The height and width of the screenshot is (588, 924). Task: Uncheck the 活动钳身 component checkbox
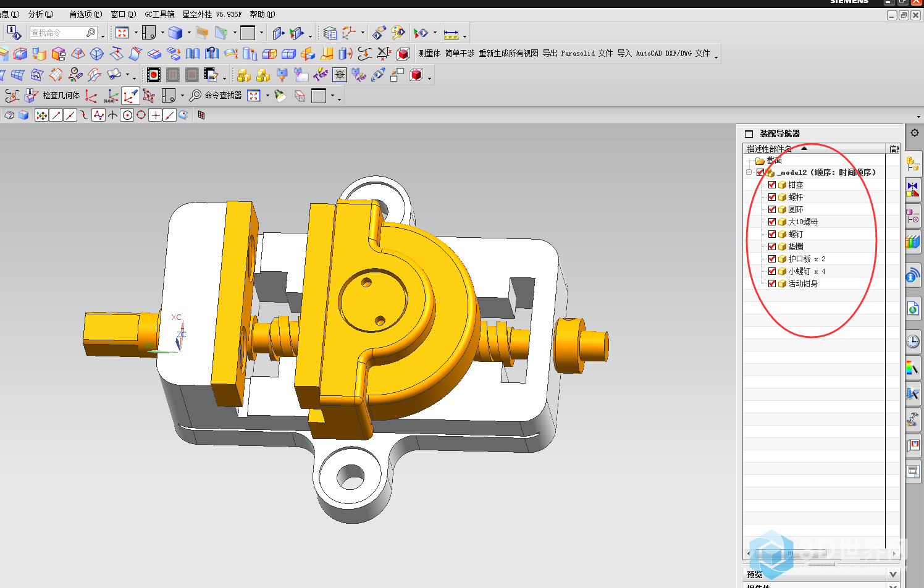(772, 283)
